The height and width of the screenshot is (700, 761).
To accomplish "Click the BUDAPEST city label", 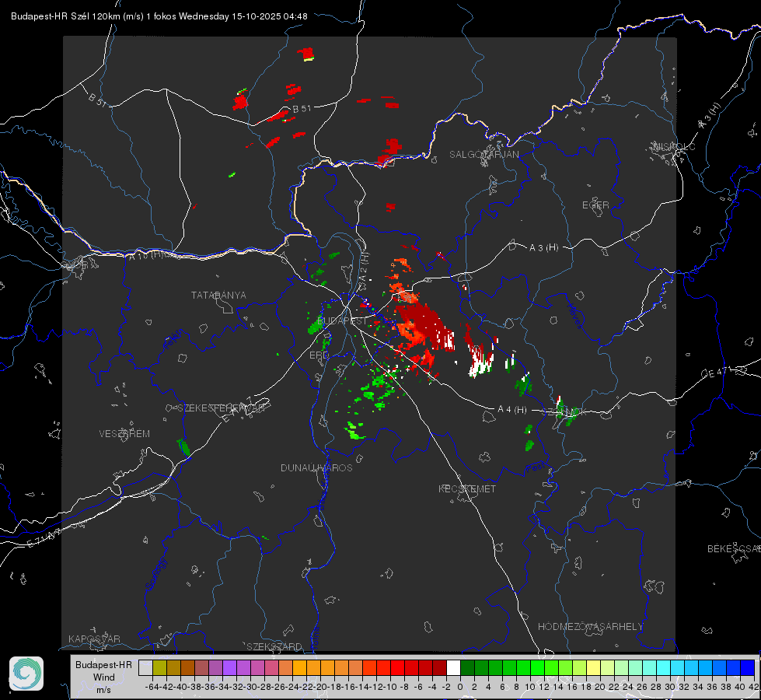I will [342, 321].
